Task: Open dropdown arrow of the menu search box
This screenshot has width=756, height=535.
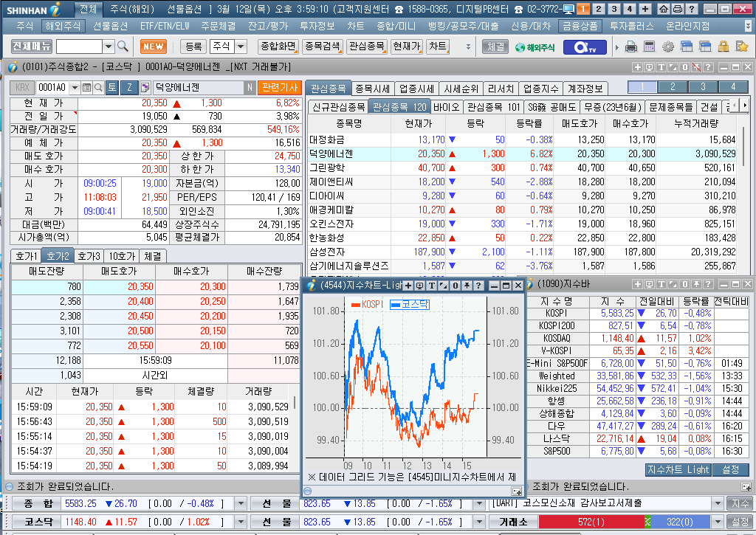Action: click(x=109, y=46)
